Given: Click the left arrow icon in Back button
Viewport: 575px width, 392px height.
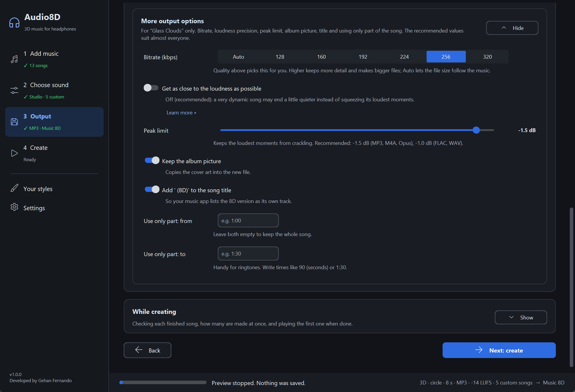Looking at the screenshot, I should 139,350.
